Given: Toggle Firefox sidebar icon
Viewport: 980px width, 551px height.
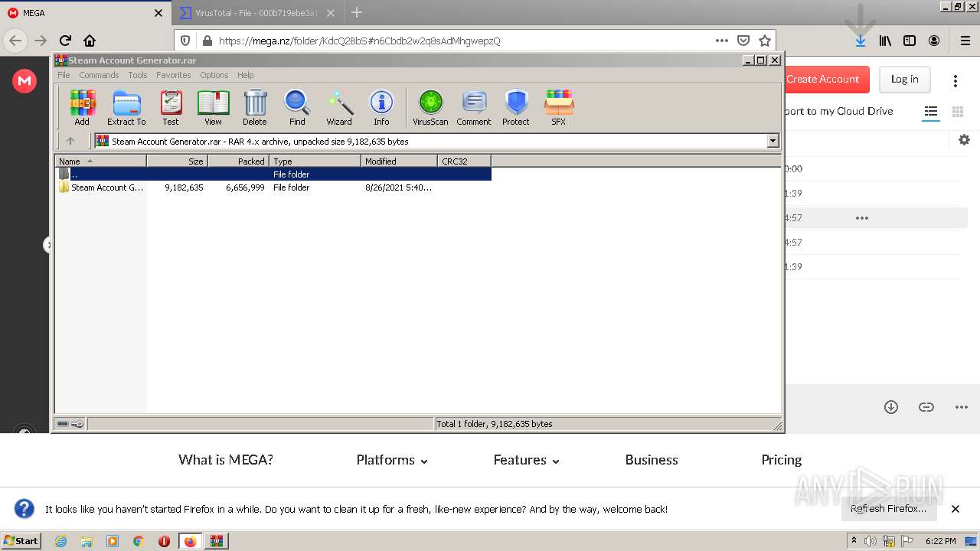Looking at the screenshot, I should click(910, 41).
